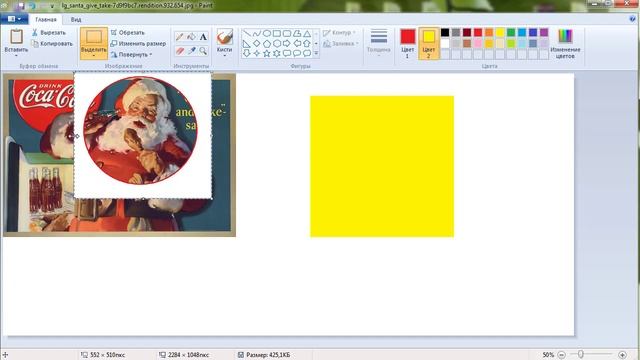Choose the Six-point star shape
This screenshot has width=640, height=360.
coord(277,53)
